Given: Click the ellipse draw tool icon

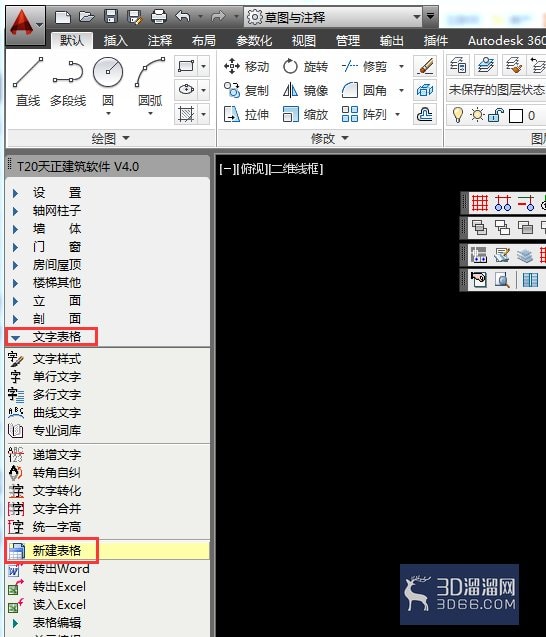Looking at the screenshot, I should pos(186,89).
